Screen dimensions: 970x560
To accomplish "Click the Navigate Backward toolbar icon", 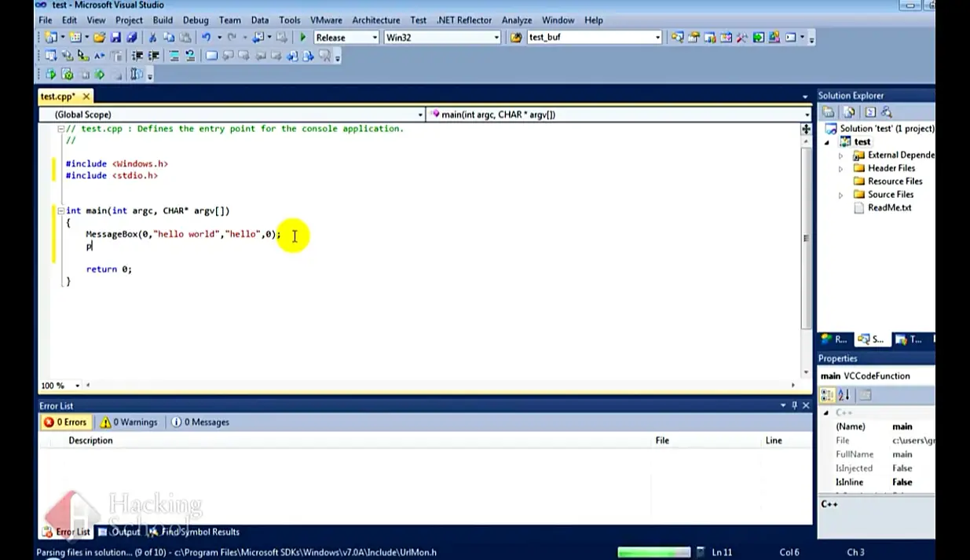I will click(258, 37).
